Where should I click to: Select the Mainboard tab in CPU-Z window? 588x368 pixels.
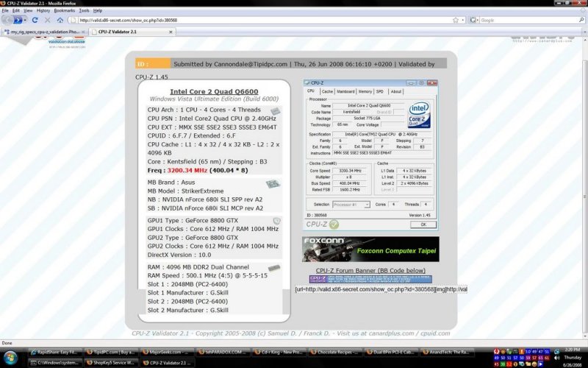click(x=345, y=91)
